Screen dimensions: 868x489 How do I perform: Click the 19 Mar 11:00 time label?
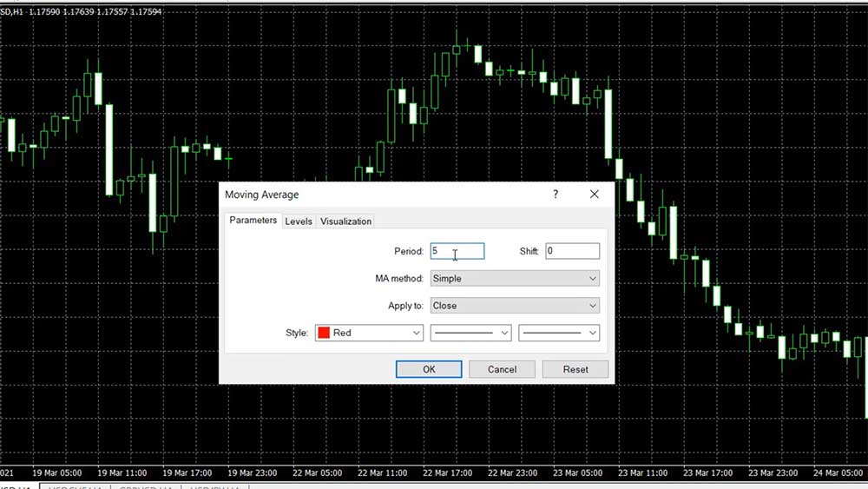click(x=122, y=473)
